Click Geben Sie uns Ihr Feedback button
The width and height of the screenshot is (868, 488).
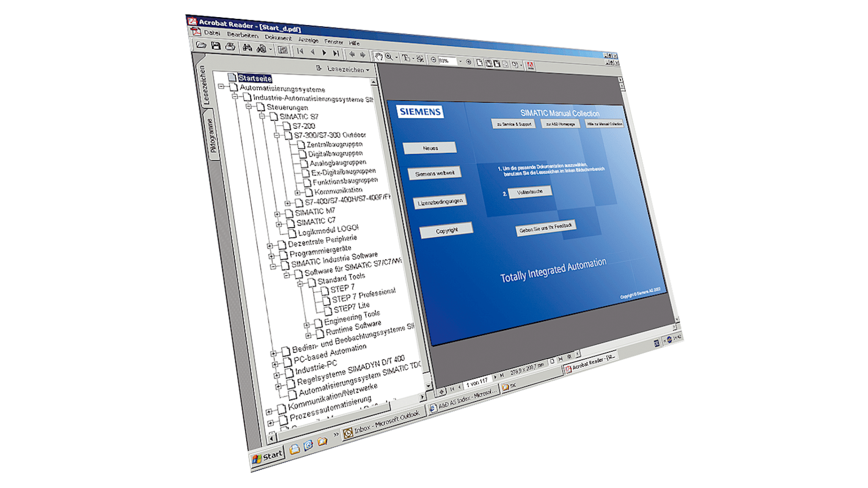[546, 227]
